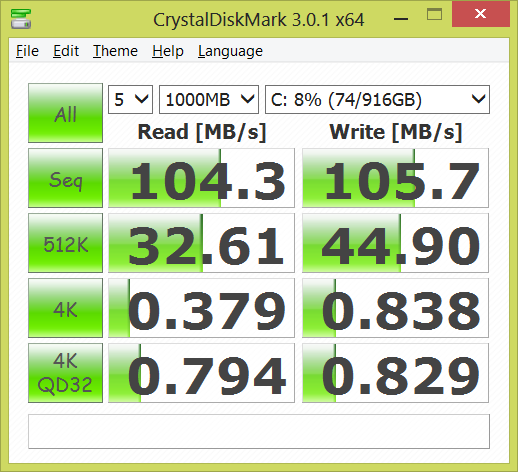Click the CrystalDiskMark app icon in title bar
Image resolution: width=518 pixels, height=472 pixels.
21,19
